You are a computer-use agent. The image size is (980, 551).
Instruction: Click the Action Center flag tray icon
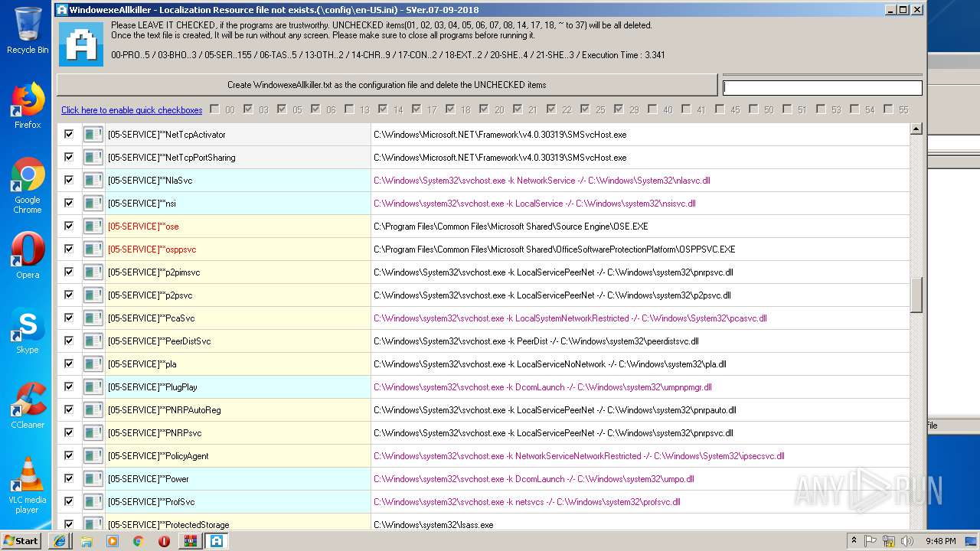click(871, 541)
